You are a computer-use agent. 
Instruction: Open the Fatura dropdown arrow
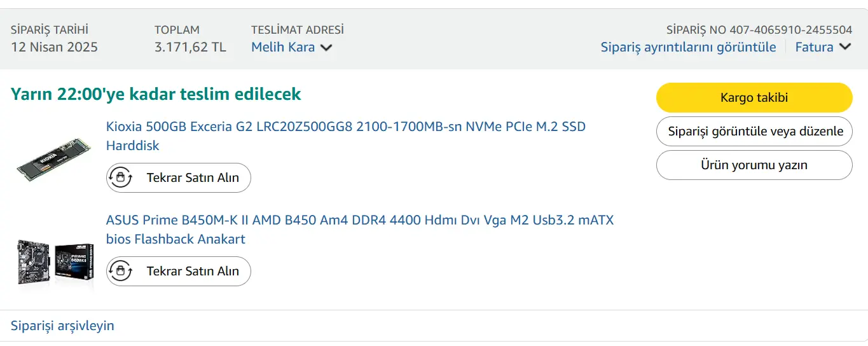coord(845,47)
